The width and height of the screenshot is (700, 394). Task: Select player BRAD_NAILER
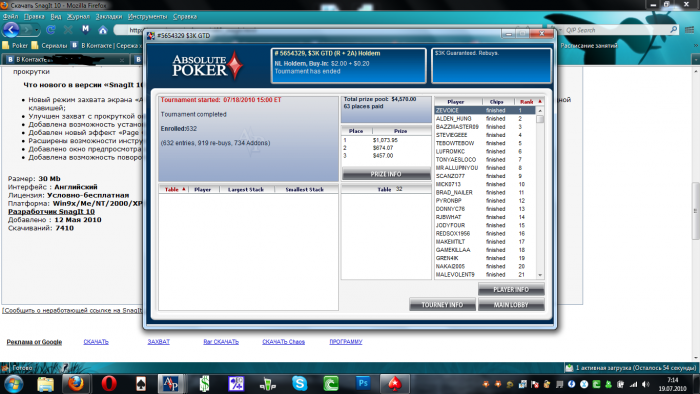click(x=485, y=192)
